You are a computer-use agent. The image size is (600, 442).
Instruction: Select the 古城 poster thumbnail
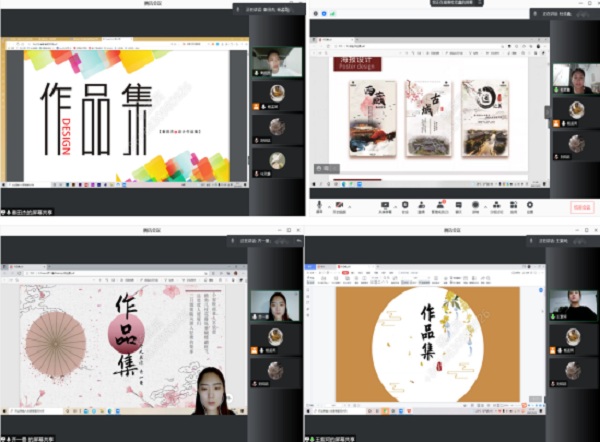point(429,119)
